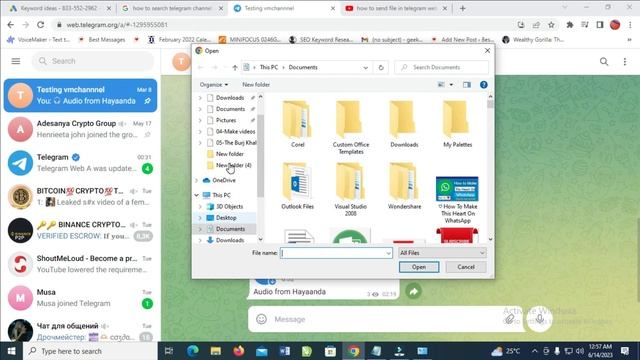Select Visual Studio 2008 folder
This screenshot has height=360, width=640.
pos(351,189)
